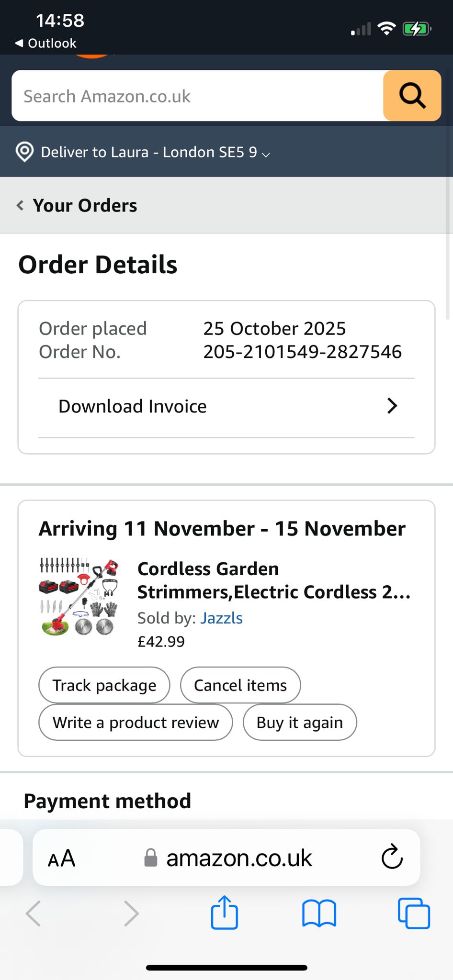Open the Jazzls seller link
The width and height of the screenshot is (453, 980).
221,618
